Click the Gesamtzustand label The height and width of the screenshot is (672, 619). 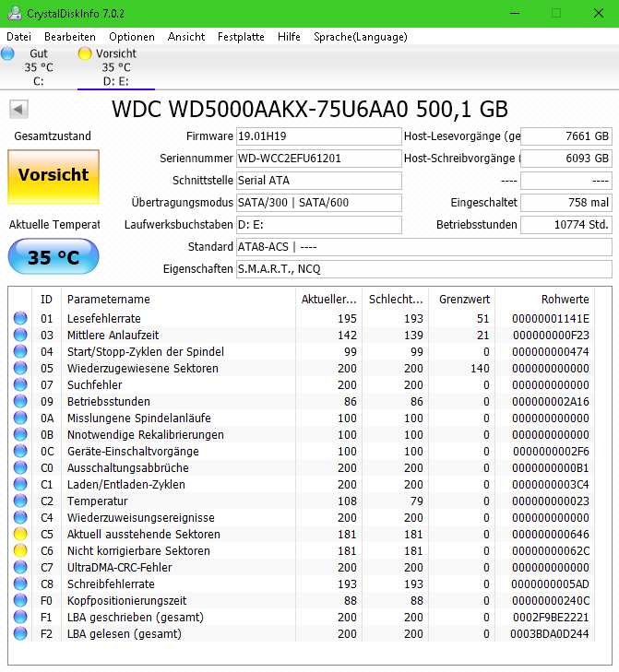pyautogui.click(x=53, y=136)
